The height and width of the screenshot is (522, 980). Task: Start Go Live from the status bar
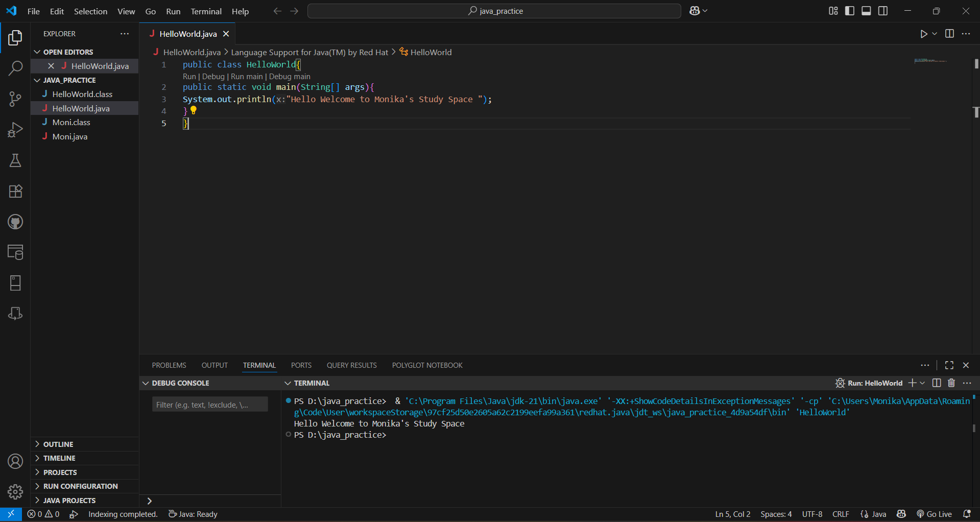[934, 514]
